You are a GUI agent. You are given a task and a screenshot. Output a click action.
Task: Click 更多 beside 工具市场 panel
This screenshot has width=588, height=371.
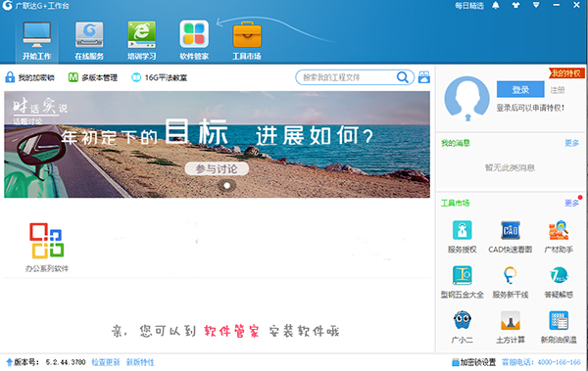(572, 203)
